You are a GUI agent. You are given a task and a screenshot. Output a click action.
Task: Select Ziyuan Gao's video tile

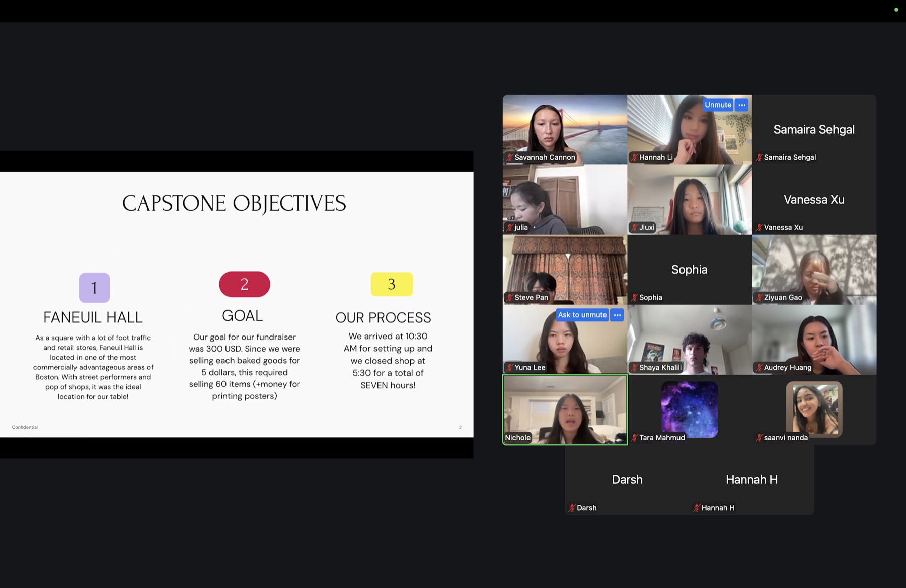pos(814,270)
